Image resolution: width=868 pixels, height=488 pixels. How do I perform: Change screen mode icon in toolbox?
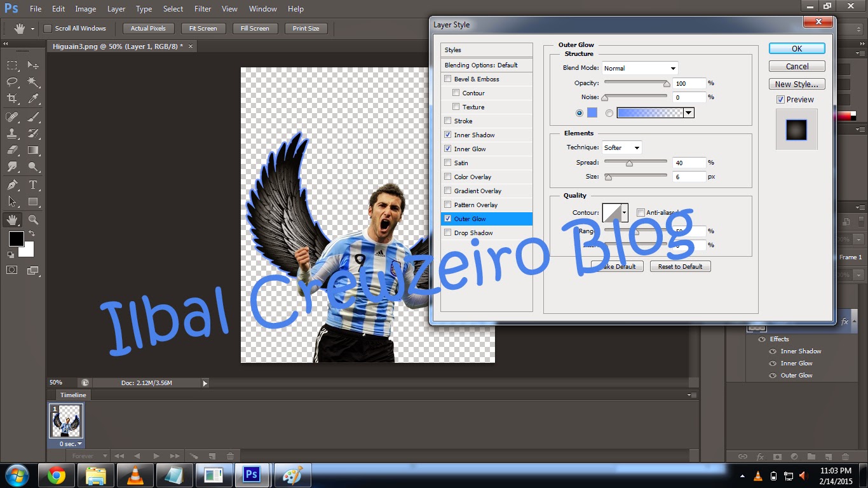[x=33, y=270]
